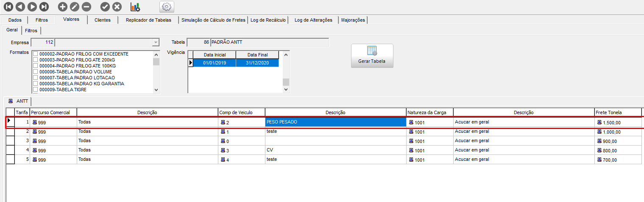644x202 pixels.
Task: Switch to the Clientes tab
Action: [103, 20]
